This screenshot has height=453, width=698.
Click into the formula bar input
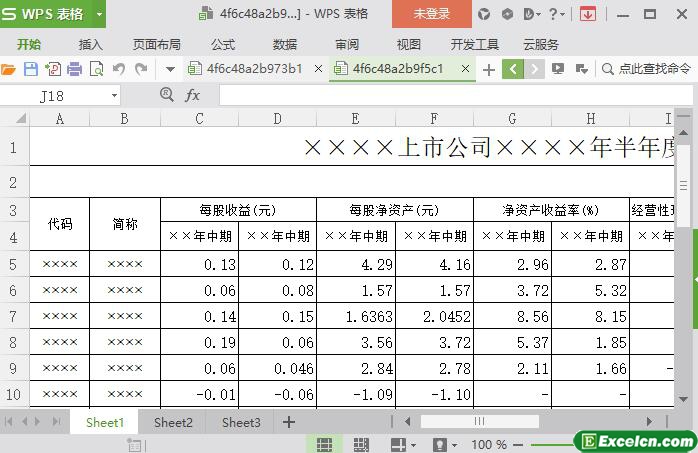(x=456, y=96)
